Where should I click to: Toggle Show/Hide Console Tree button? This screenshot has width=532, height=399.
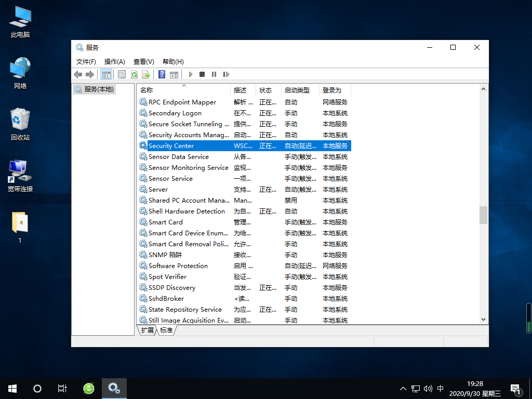pyautogui.click(x=106, y=74)
